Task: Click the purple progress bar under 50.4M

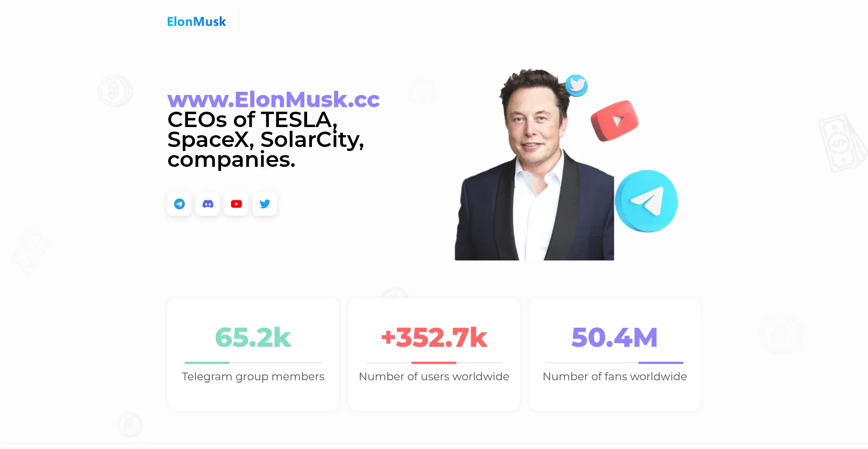Action: (660, 363)
